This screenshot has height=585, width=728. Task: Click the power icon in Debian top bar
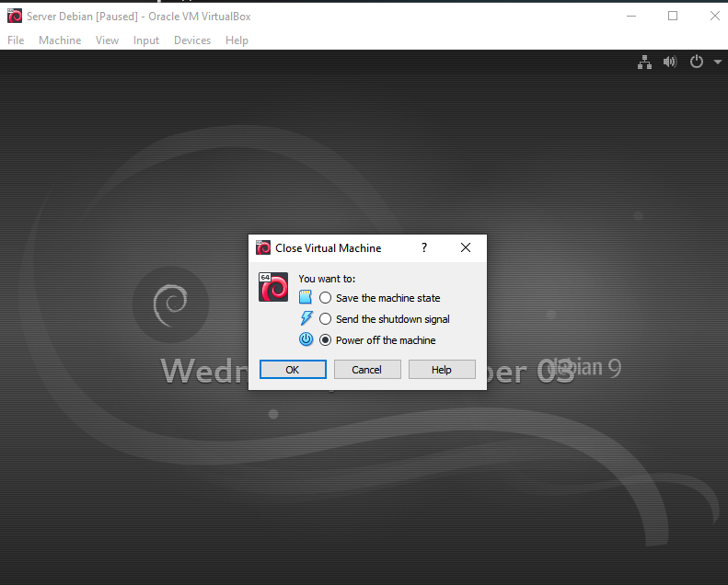(697, 62)
